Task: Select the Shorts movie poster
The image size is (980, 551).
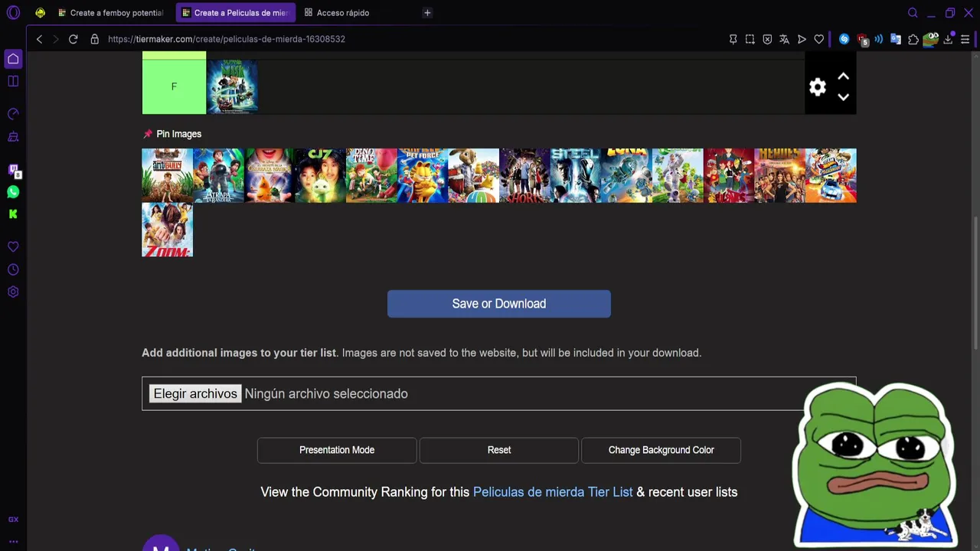Action: pos(524,176)
